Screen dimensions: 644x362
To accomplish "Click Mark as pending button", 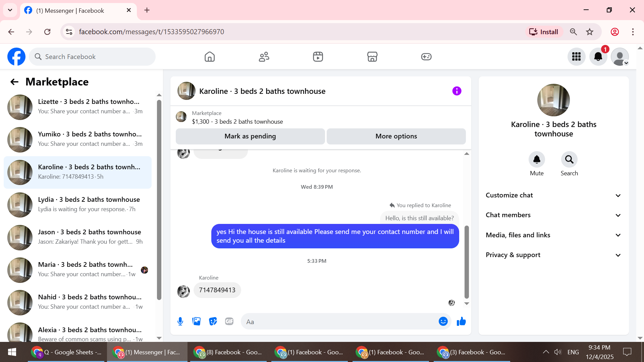I will click(x=250, y=136).
